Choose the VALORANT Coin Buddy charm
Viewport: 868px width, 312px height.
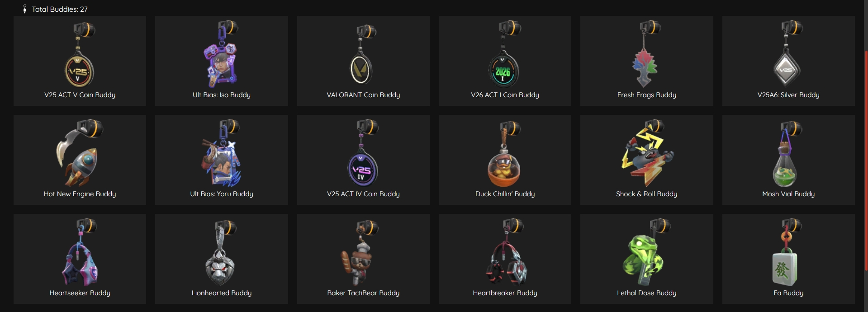[x=363, y=61]
